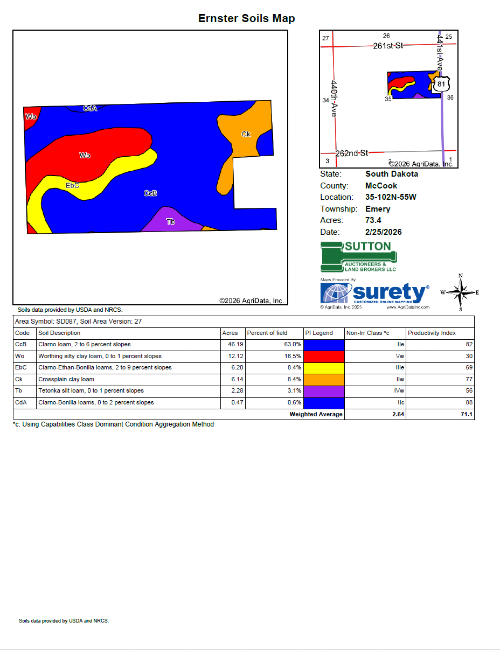The width and height of the screenshot is (500, 650).
Task: Click the purple Tb legend swatch
Action: pyautogui.click(x=324, y=391)
